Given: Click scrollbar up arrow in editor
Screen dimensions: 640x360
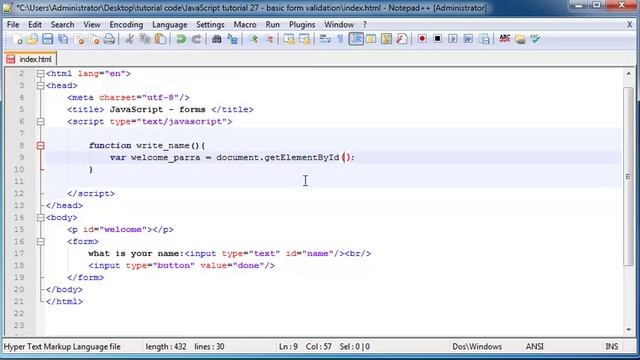Looking at the screenshot, I should pos(629,74).
